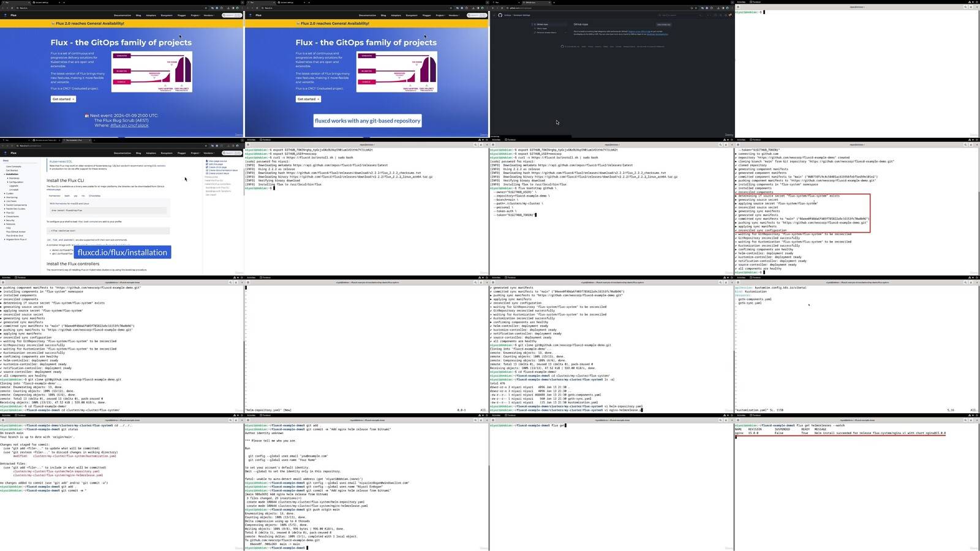Screen dimensions: 980x551
Task: Expand Versions dropdown on homepage with git-based repository caption
Action: 454,15
